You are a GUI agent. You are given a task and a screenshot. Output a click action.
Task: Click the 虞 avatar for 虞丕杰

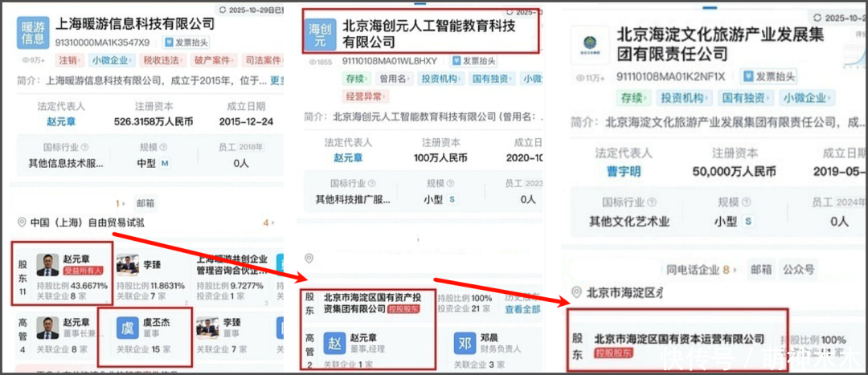point(127,328)
